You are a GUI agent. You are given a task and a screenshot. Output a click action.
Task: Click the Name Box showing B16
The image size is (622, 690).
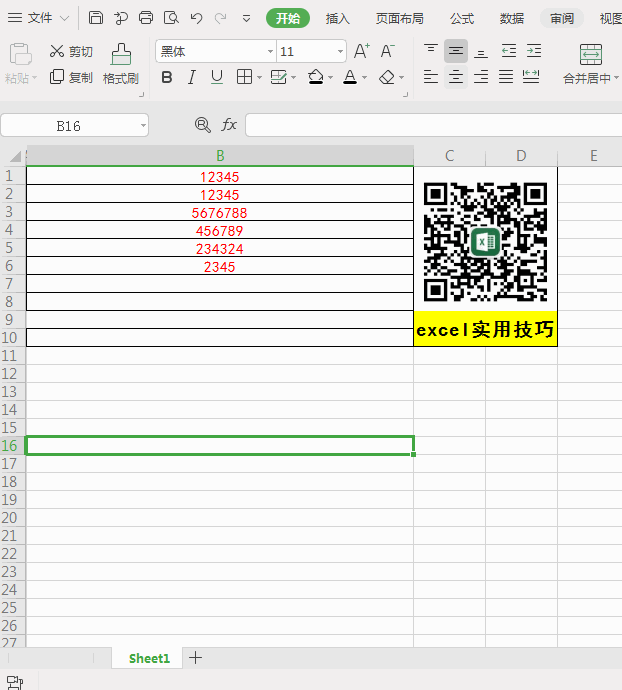[68, 126]
